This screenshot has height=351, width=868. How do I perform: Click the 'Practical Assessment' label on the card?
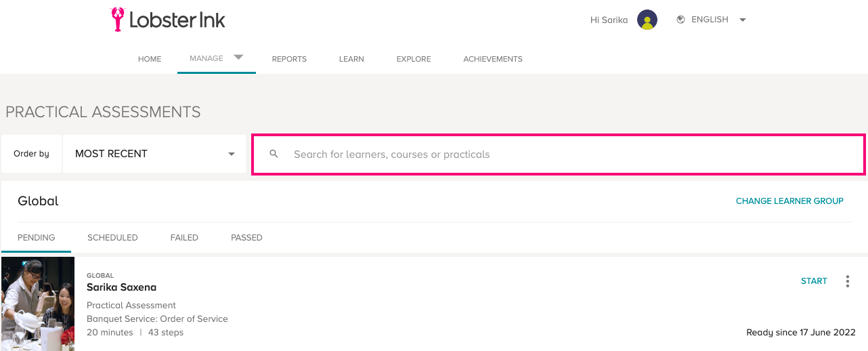click(131, 306)
